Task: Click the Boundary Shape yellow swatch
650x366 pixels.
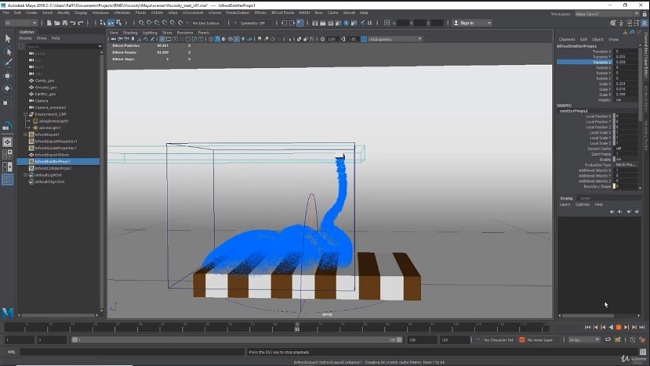Action: pos(614,187)
